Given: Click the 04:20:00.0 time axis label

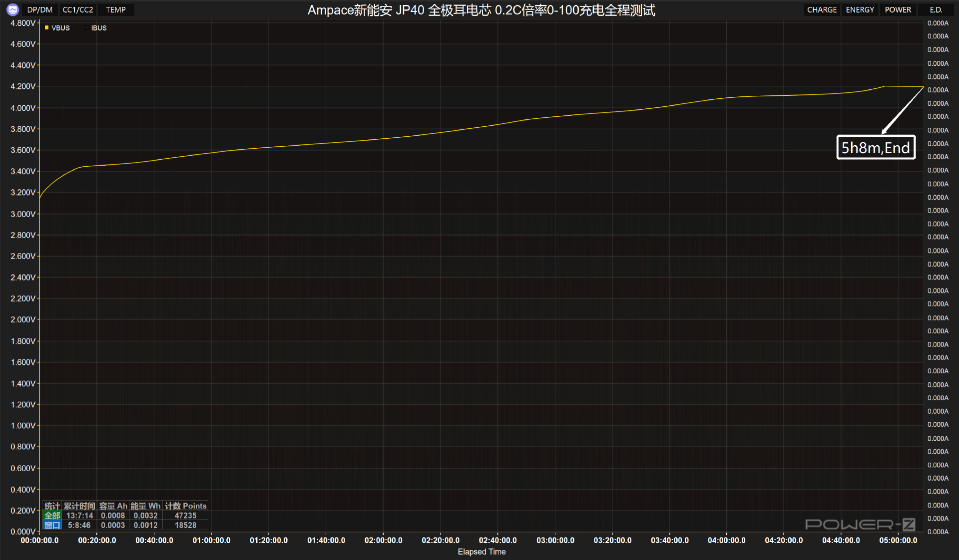Looking at the screenshot, I should click(x=784, y=540).
